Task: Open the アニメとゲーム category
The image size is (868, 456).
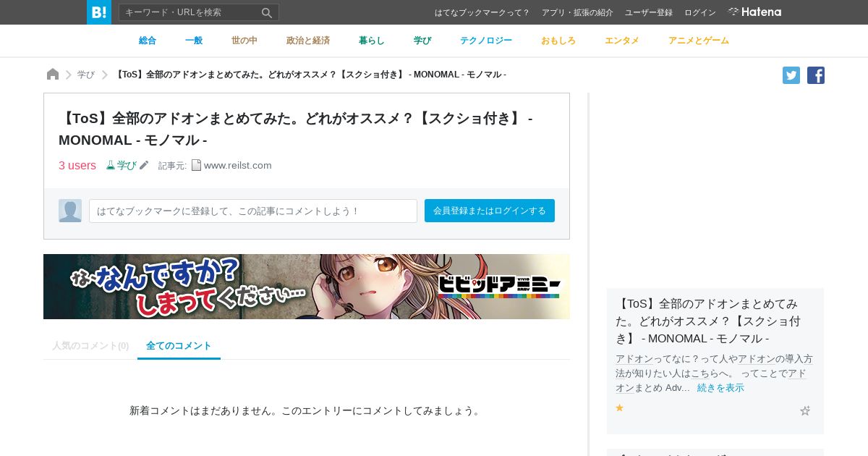Action: click(x=699, y=41)
